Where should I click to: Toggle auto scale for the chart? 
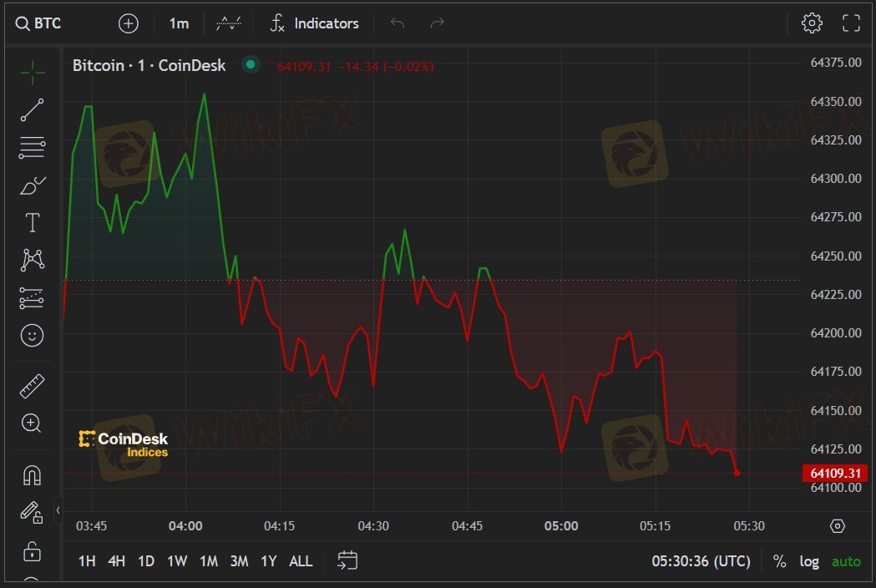pyautogui.click(x=846, y=561)
